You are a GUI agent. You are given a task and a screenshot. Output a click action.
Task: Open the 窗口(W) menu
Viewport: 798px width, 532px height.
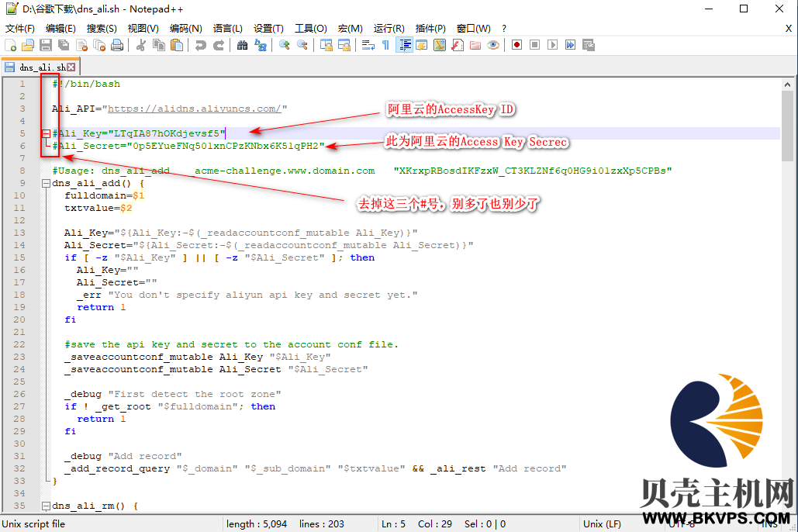pos(474,29)
